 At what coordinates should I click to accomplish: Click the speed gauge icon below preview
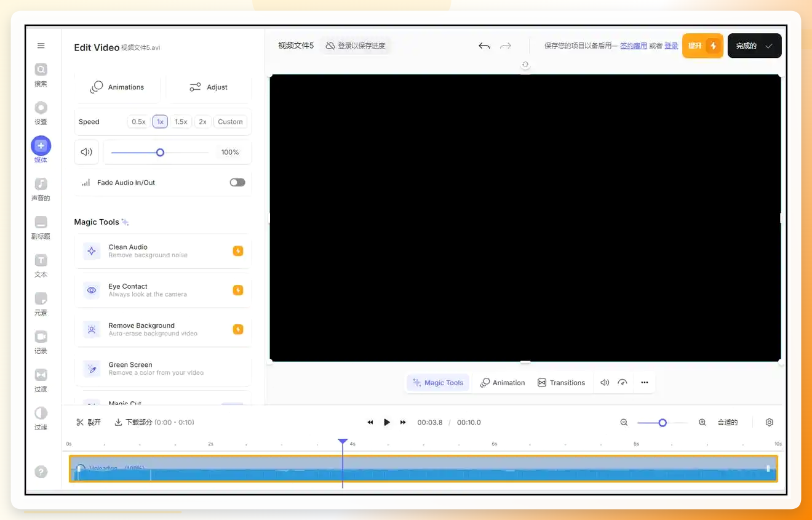[623, 383]
